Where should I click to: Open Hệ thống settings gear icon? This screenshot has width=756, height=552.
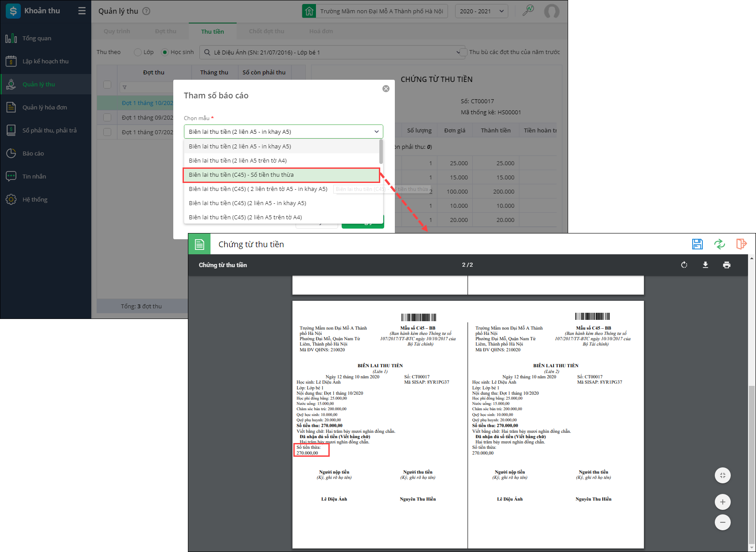[11, 199]
